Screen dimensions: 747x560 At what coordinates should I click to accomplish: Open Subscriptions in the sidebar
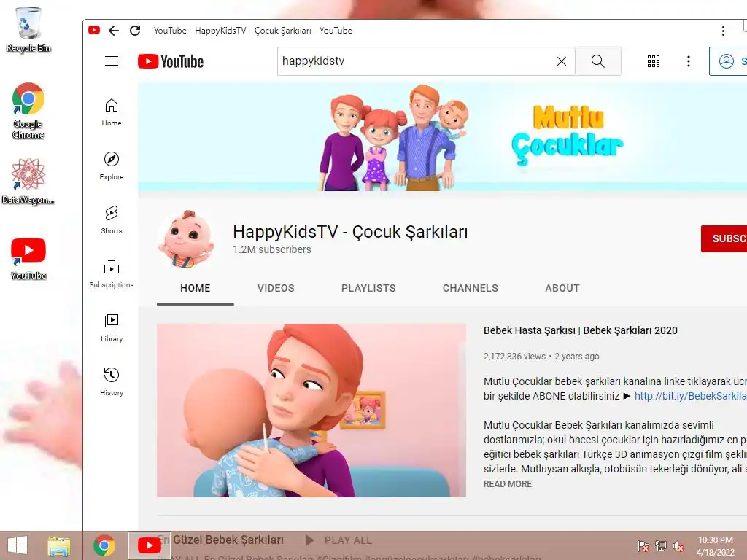coord(112,274)
